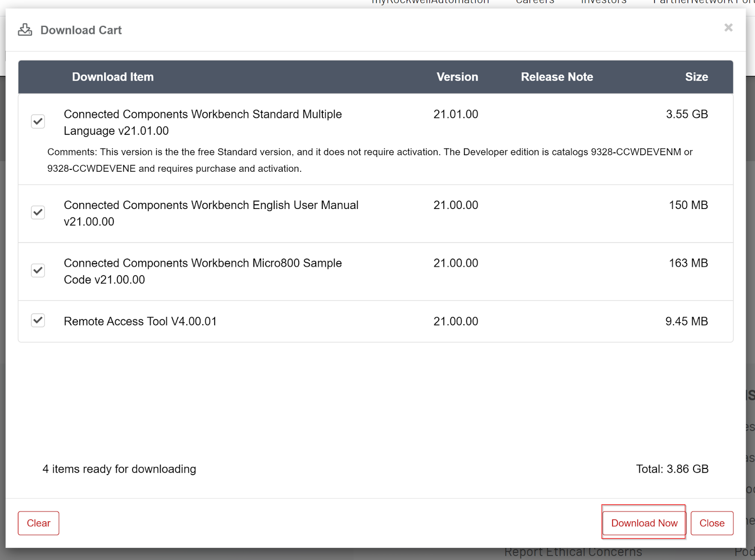The width and height of the screenshot is (755, 560).
Task: Uncheck the English User Manual item
Action: pos(38,212)
